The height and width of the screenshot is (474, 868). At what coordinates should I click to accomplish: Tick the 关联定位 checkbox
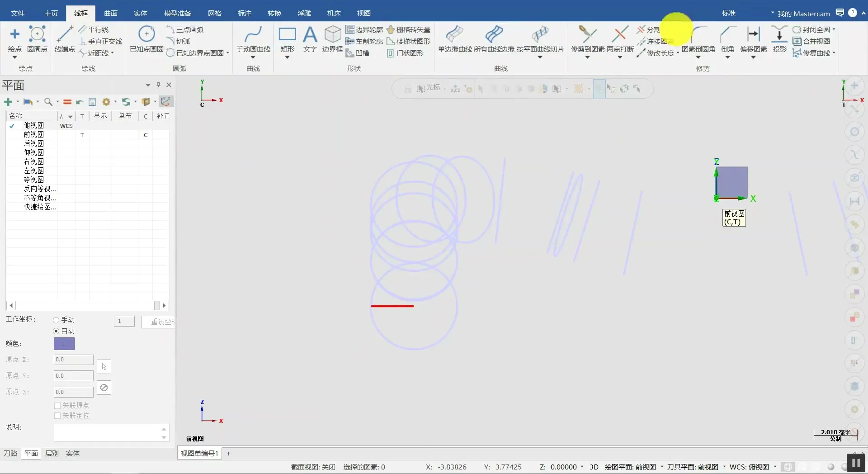(x=57, y=416)
